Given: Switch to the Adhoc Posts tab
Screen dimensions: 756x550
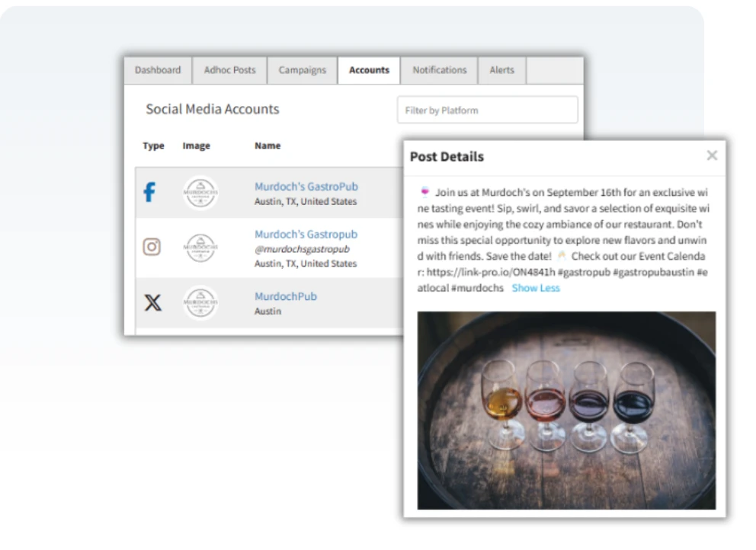Looking at the screenshot, I should pos(229,70).
